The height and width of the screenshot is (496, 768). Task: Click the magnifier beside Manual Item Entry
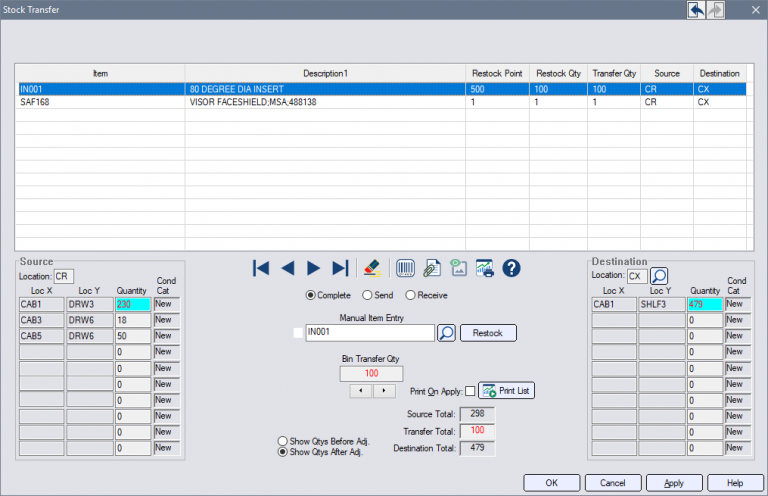[x=447, y=333]
